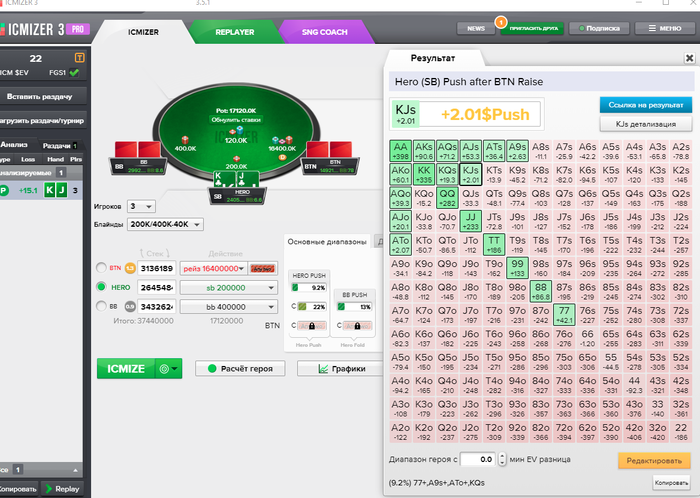Select the Основные диапазоны tab
The width and height of the screenshot is (700, 498).
(x=327, y=242)
